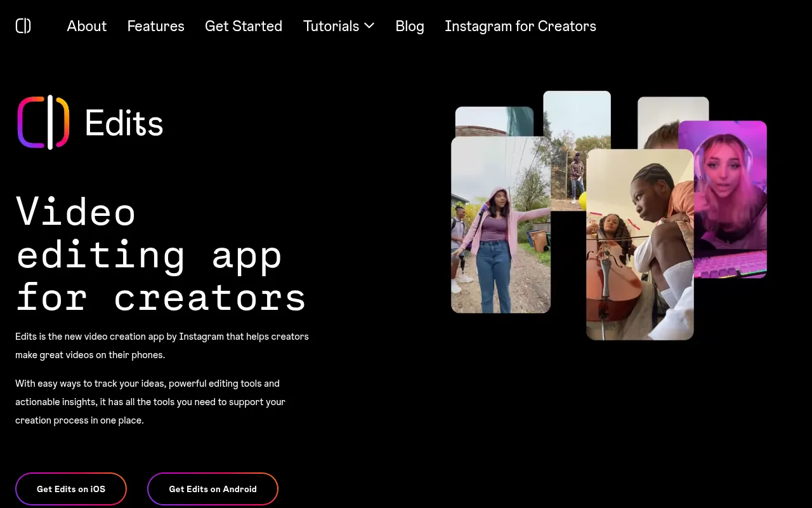Click the 'Edits' wordmark text
The image size is (812, 508).
point(124,123)
